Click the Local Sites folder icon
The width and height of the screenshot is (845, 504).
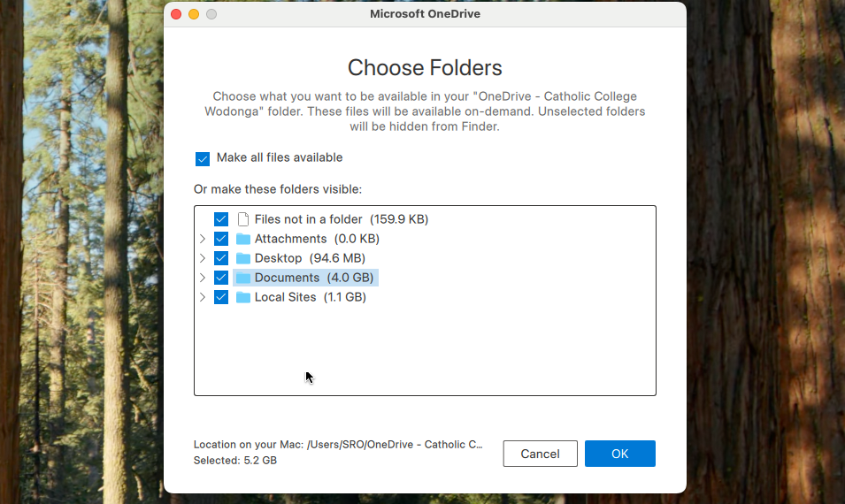pyautogui.click(x=243, y=297)
